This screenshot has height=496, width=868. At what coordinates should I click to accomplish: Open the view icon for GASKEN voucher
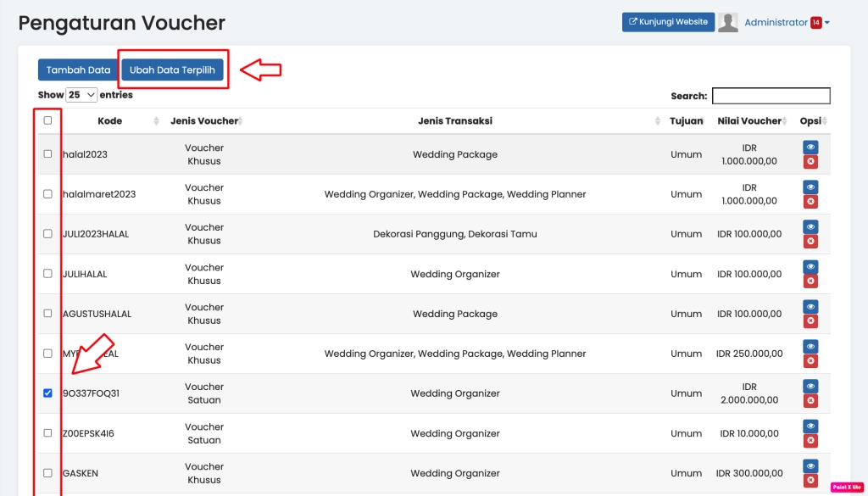[810, 466]
